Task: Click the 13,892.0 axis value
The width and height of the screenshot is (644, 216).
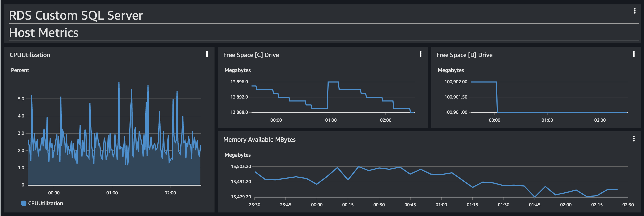Action: click(239, 97)
